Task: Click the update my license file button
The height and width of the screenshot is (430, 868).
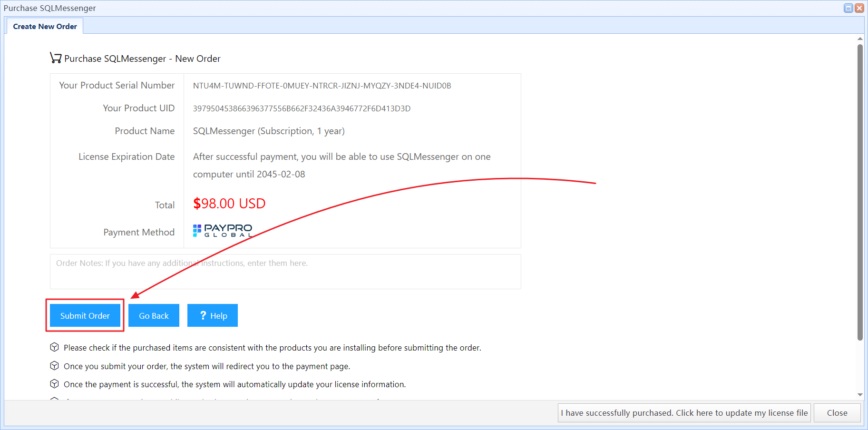Action: [684, 413]
